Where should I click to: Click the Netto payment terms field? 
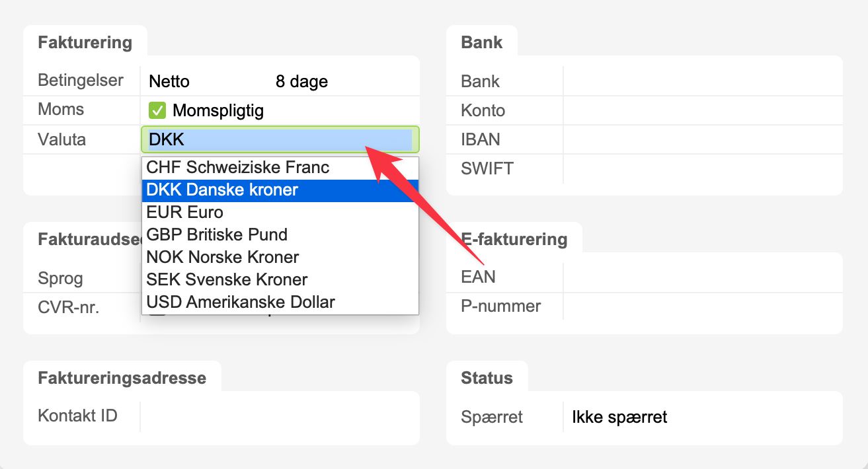click(x=198, y=82)
